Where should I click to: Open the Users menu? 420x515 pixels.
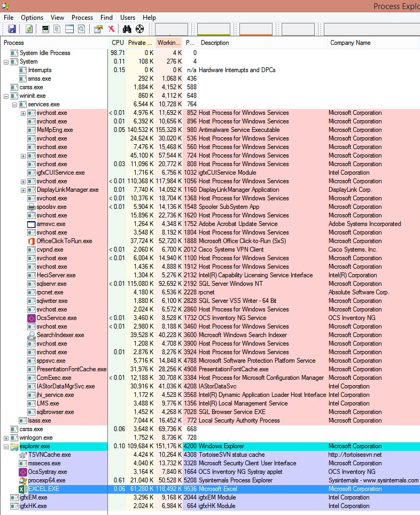point(128,18)
